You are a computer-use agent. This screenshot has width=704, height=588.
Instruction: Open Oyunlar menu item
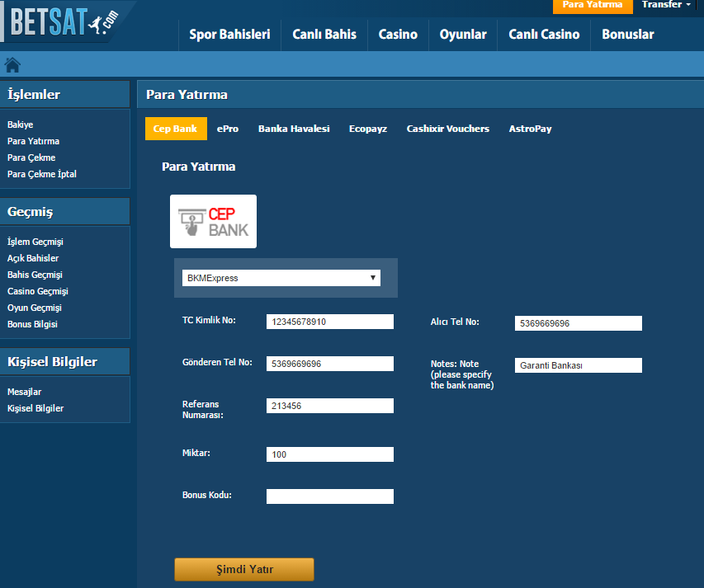(x=463, y=35)
